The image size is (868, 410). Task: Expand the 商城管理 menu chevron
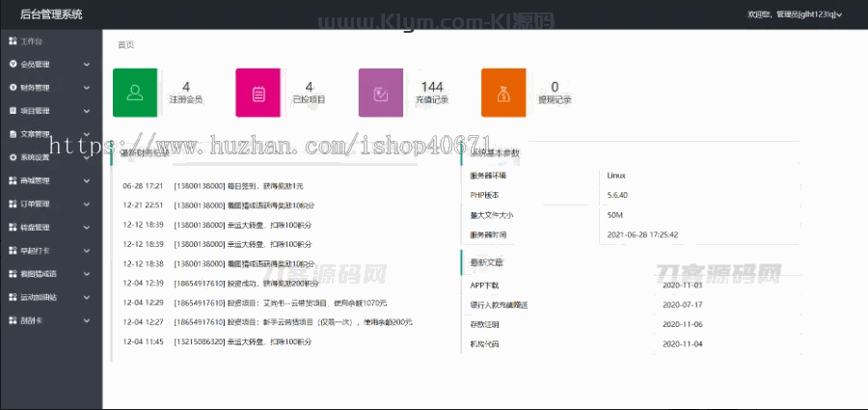coord(87,180)
